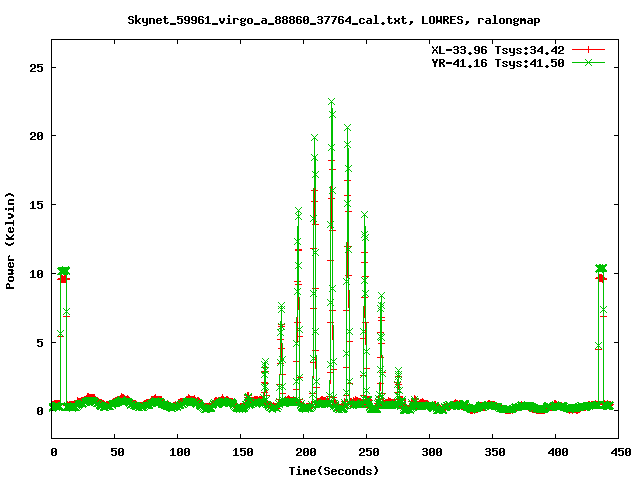Select legend entry XL-33.96 Tsys:34.42
The height and width of the screenshot is (480, 640).
(x=498, y=50)
